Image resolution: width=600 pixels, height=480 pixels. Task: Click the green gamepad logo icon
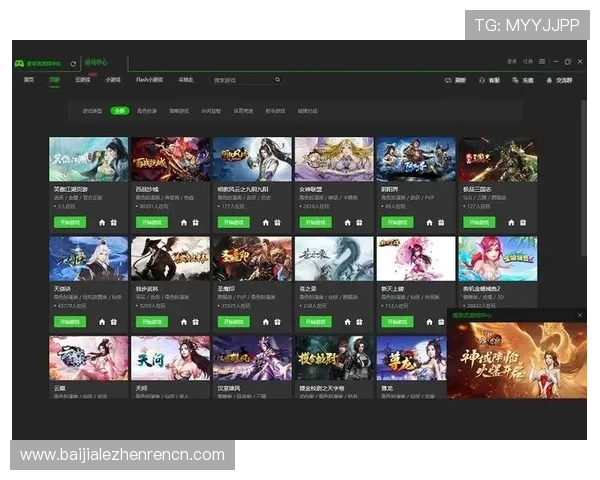coord(17,63)
